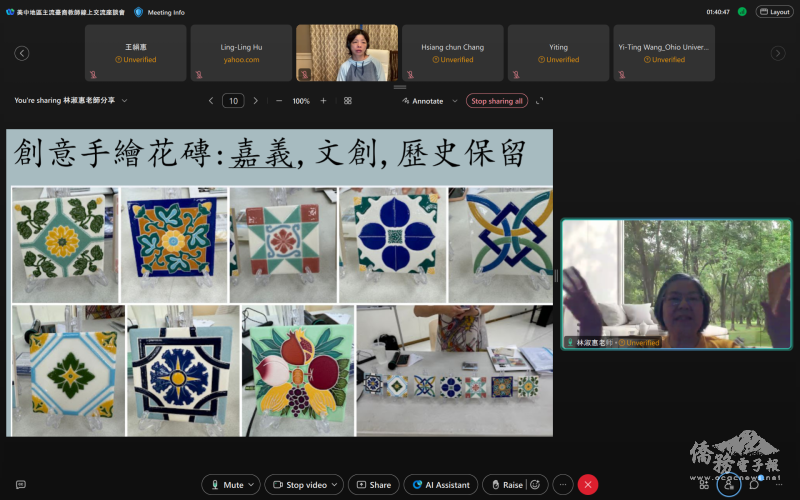Open the AI Assistant
The image size is (800, 500).
click(x=441, y=485)
